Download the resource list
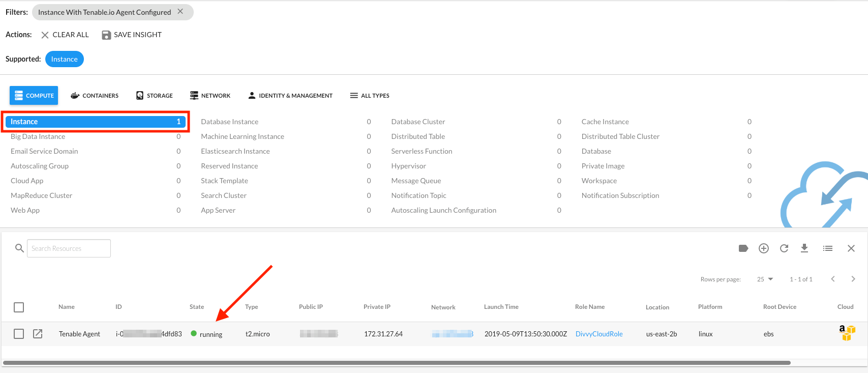This screenshot has width=868, height=373. pyautogui.click(x=804, y=248)
